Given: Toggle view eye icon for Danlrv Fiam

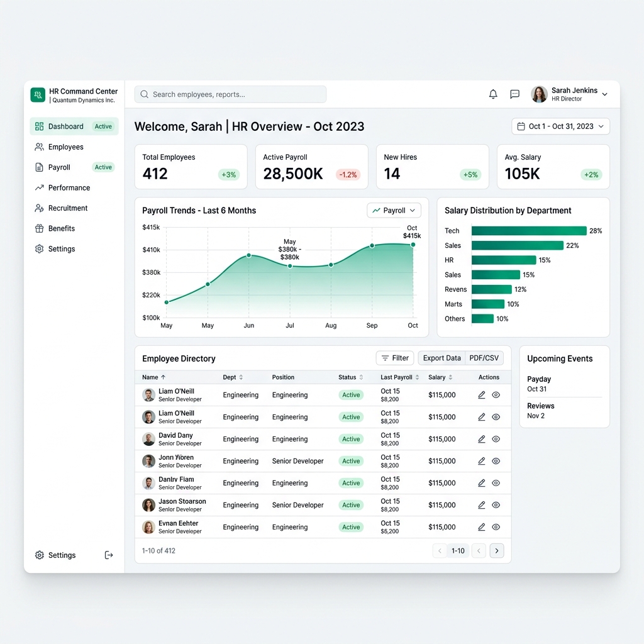Looking at the screenshot, I should click(496, 483).
